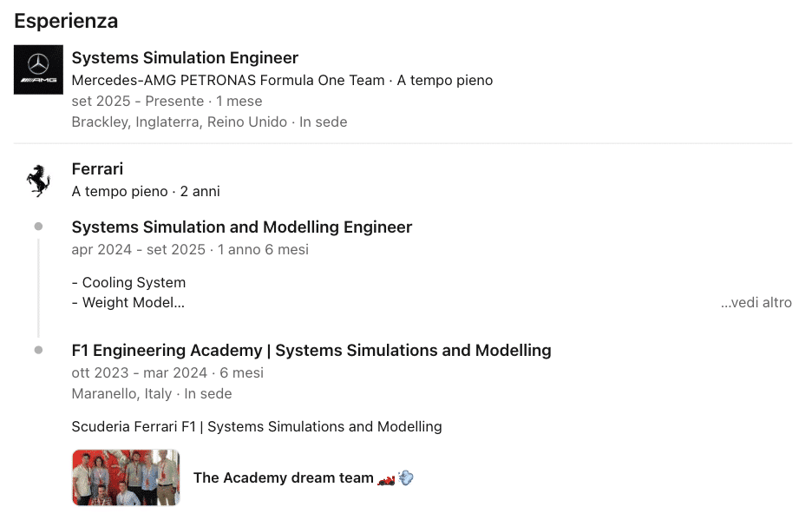Click the Maranello, Italy location line
Image resolution: width=812 pixels, height=520 pixels.
click(x=121, y=394)
